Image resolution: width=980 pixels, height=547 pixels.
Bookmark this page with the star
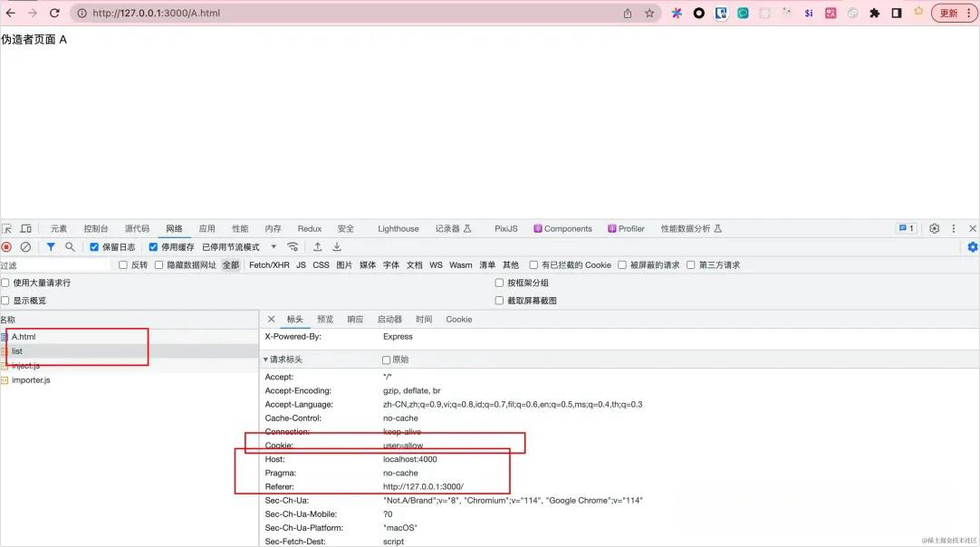click(649, 13)
